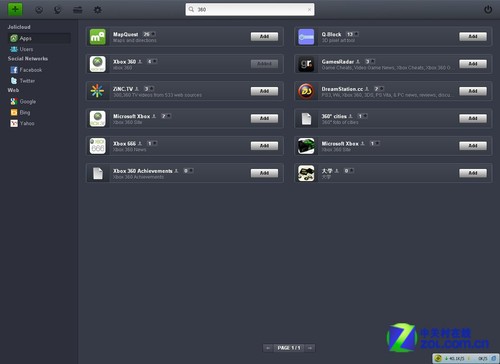Click the greyed Added button for Xbox 360
The height and width of the screenshot is (364, 500).
point(264,64)
